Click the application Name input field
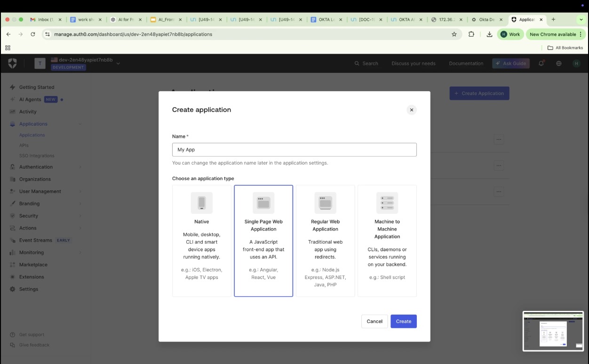This screenshot has width=589, height=364. click(x=294, y=150)
